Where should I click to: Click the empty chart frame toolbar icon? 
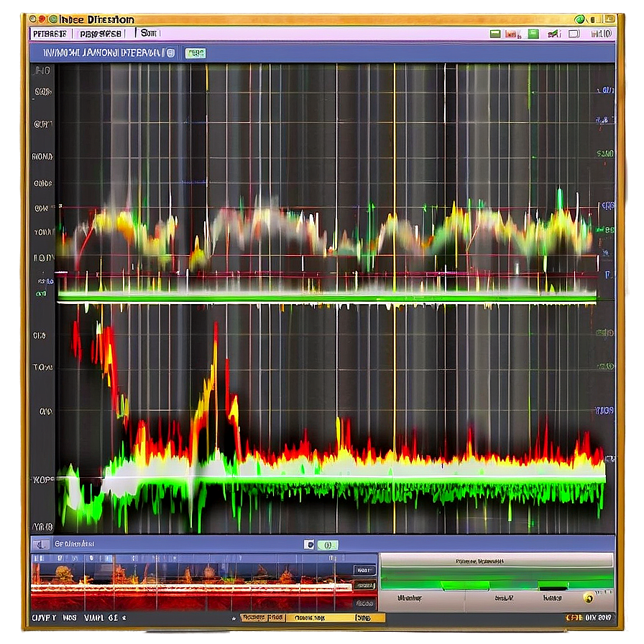click(573, 33)
